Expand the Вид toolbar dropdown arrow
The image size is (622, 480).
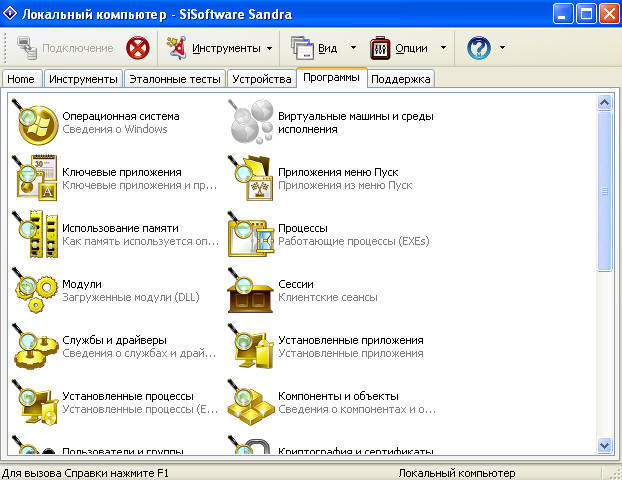[353, 48]
